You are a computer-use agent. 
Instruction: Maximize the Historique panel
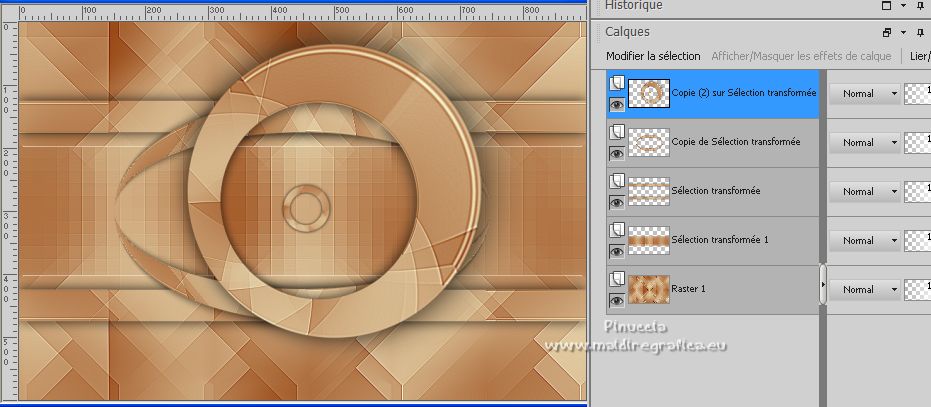(x=886, y=5)
